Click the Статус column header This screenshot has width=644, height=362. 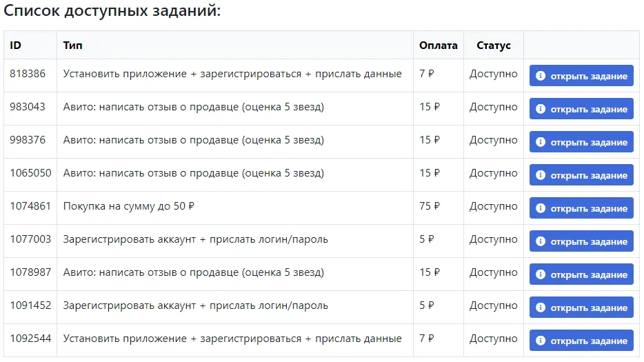[x=493, y=46]
